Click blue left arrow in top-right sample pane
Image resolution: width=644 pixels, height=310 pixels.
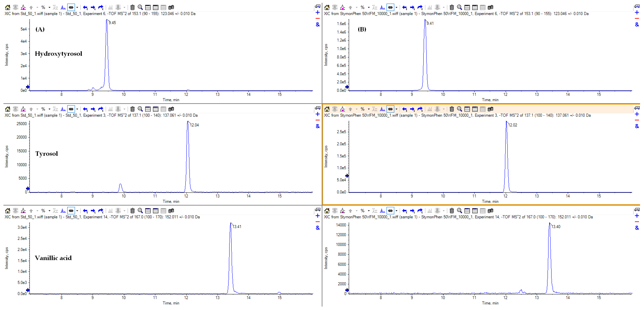tap(404, 7)
